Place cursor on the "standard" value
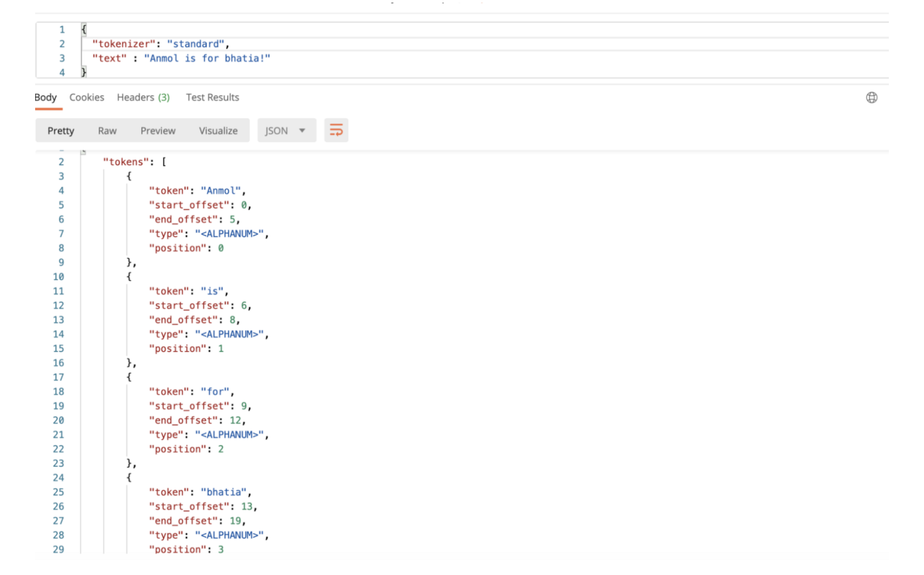Screen dimensions: 924x575 coord(196,44)
